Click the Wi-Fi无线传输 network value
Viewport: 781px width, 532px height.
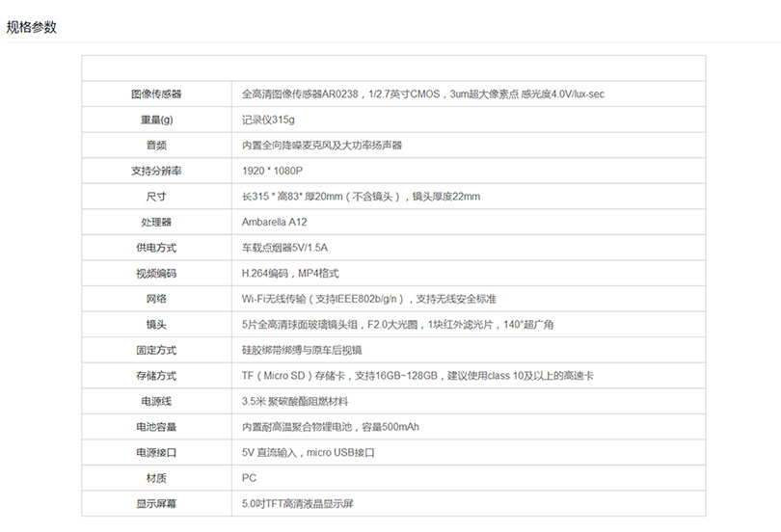(369, 299)
